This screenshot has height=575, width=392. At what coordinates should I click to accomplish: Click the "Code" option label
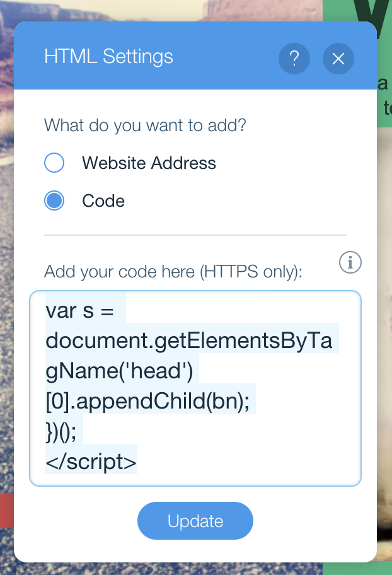(x=103, y=201)
